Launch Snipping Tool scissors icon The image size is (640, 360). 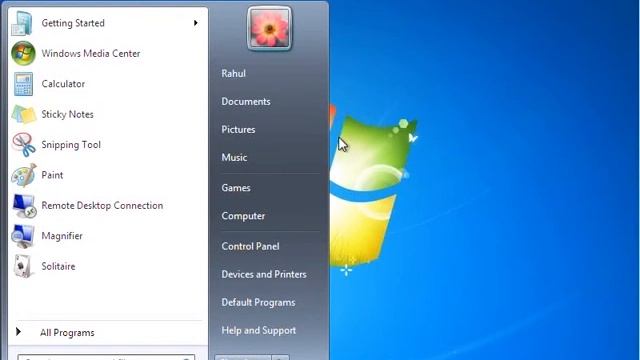click(x=24, y=145)
